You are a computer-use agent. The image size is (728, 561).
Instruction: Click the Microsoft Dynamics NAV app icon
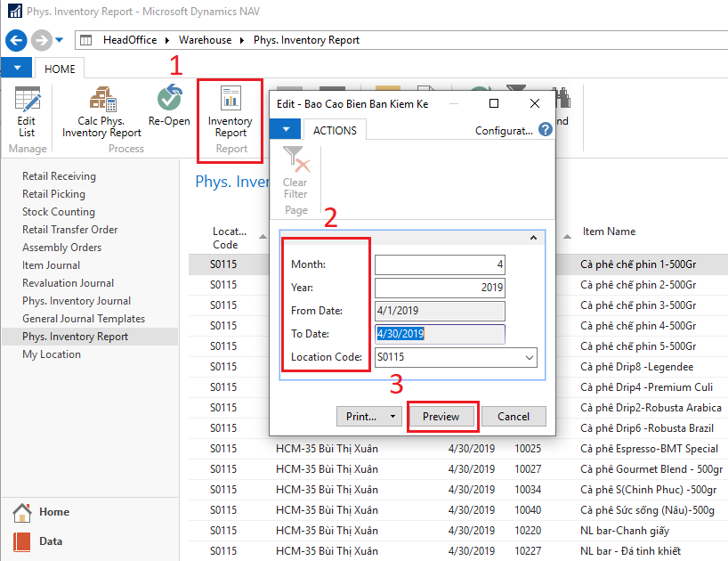tap(15, 11)
